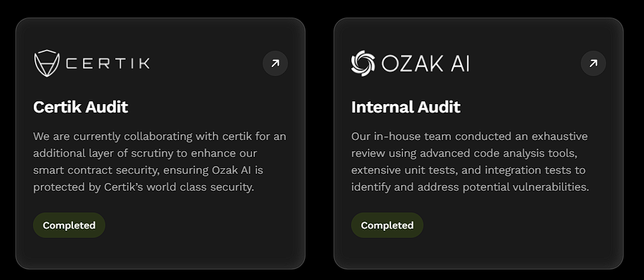The height and width of the screenshot is (280, 644).
Task: Click the Internal Audit description paragraph
Action: click(471, 162)
